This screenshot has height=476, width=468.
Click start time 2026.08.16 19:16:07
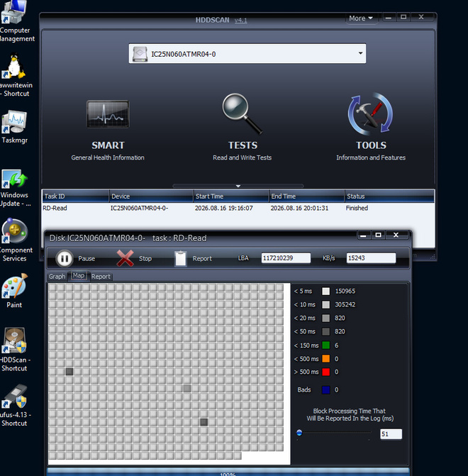point(223,209)
